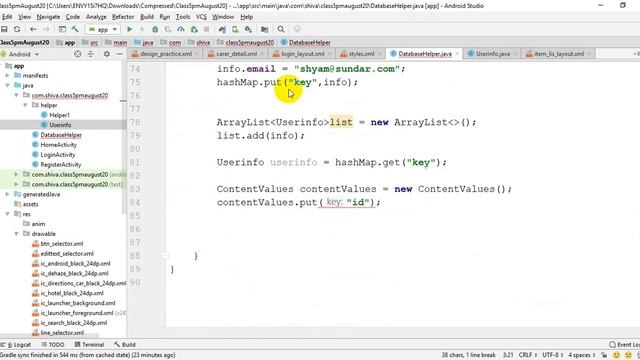Viewport: 640px width, 360px height.
Task: Select btn_selector.xml in drawable folder
Action: coord(62,244)
